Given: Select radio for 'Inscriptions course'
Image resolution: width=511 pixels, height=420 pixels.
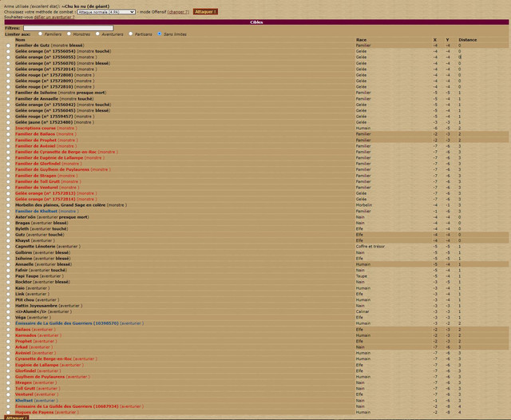Looking at the screenshot, I should tap(8, 129).
